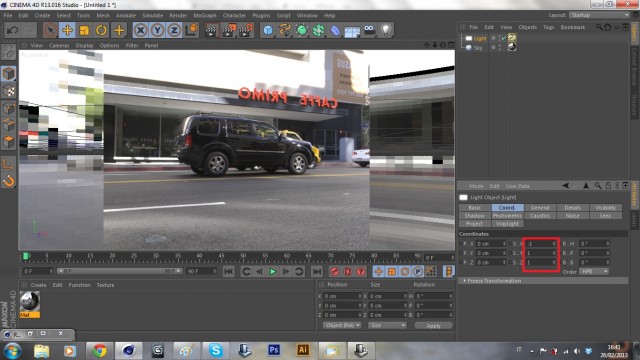
Task: Click the Render View clapperboard icon
Action: [x=211, y=30]
